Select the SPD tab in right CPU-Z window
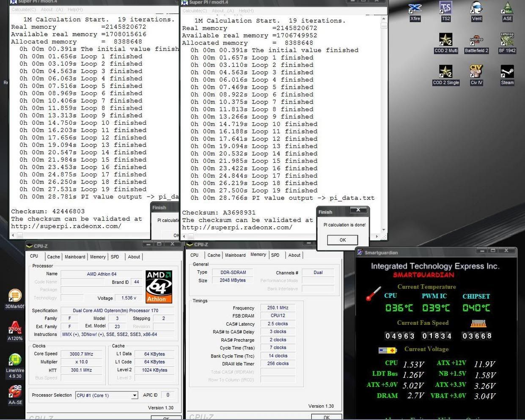 [x=275, y=255]
